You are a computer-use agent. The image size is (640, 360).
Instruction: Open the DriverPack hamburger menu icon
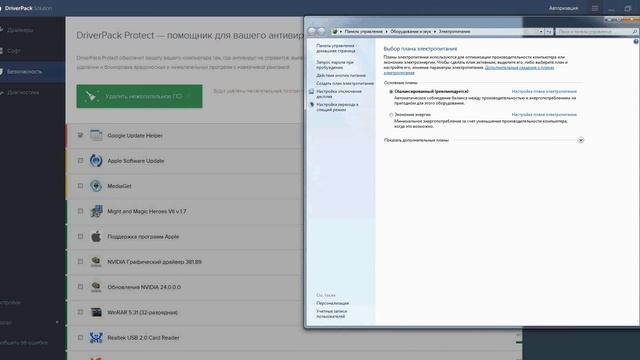click(x=595, y=8)
